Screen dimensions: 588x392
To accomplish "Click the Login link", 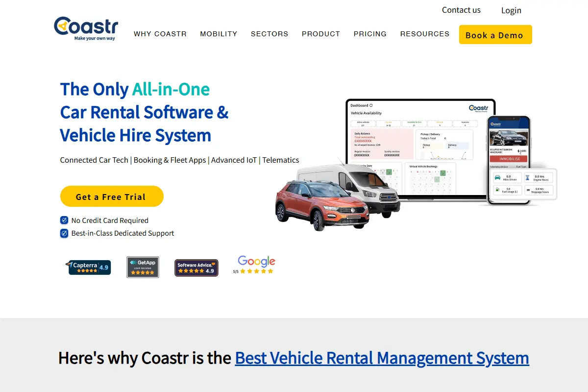I will (511, 10).
